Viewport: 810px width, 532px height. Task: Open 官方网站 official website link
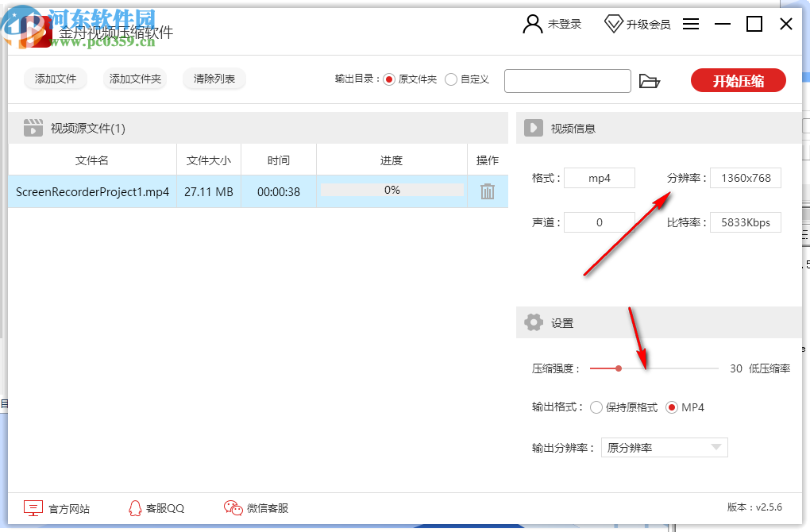point(56,507)
